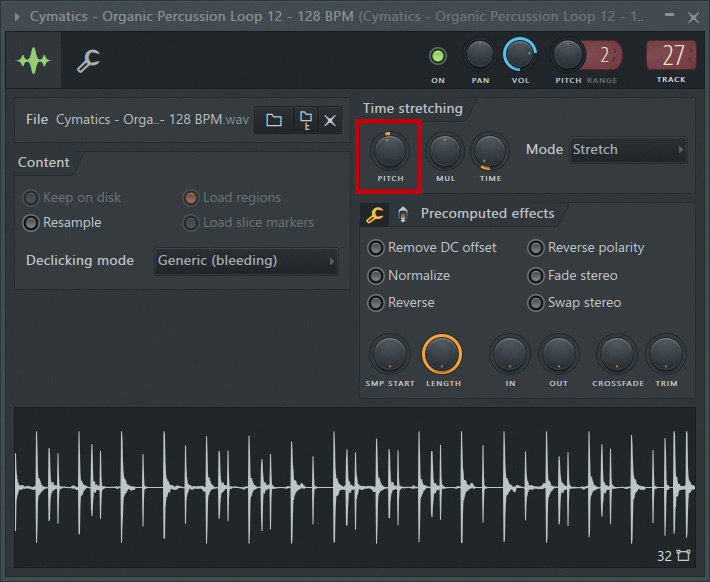Screen dimensions: 710x582
Task: Open the miscellaneous wrench settings tab
Action: (x=88, y=61)
